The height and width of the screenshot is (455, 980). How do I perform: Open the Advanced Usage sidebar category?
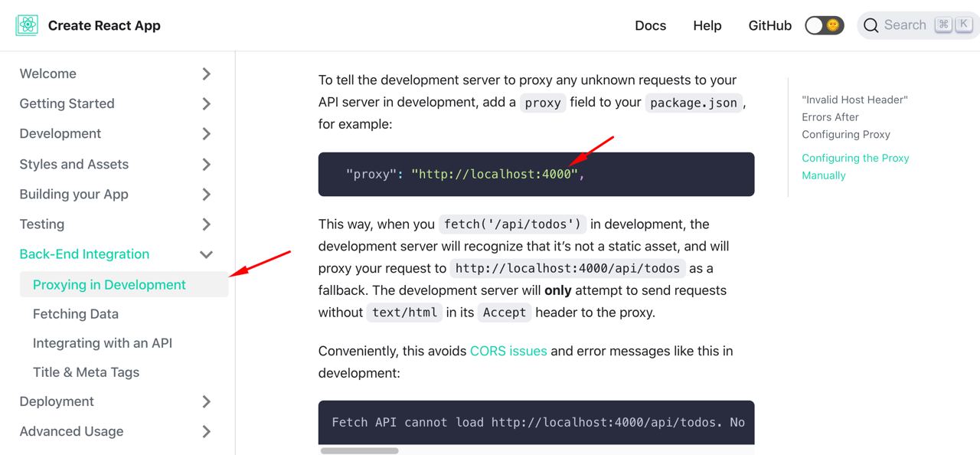(x=71, y=431)
